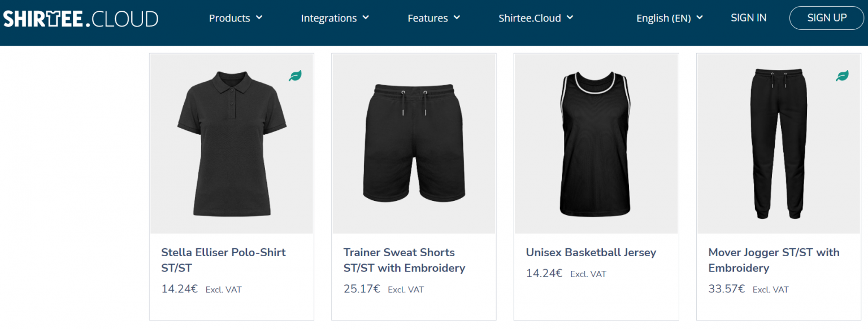Open the Trainer Sweat Shorts with Embroidery link
The width and height of the screenshot is (868, 329).
[x=404, y=260]
